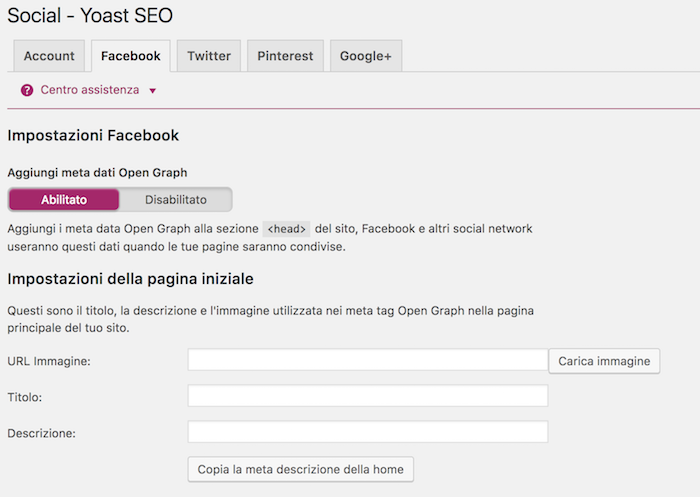Click the Carica immagine button
This screenshot has width=700, height=497.
click(x=604, y=361)
